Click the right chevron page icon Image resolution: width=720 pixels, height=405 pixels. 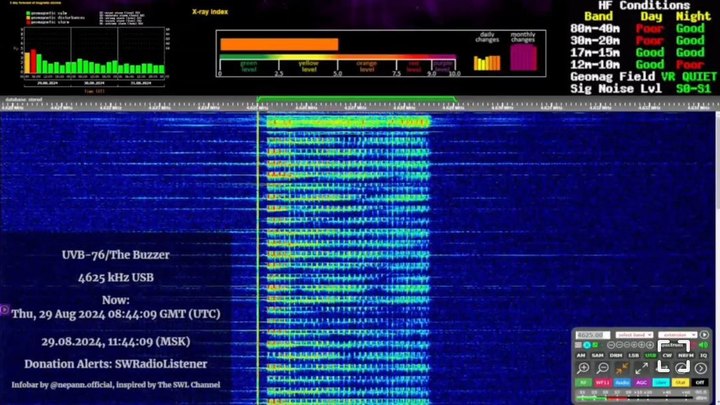point(701,368)
